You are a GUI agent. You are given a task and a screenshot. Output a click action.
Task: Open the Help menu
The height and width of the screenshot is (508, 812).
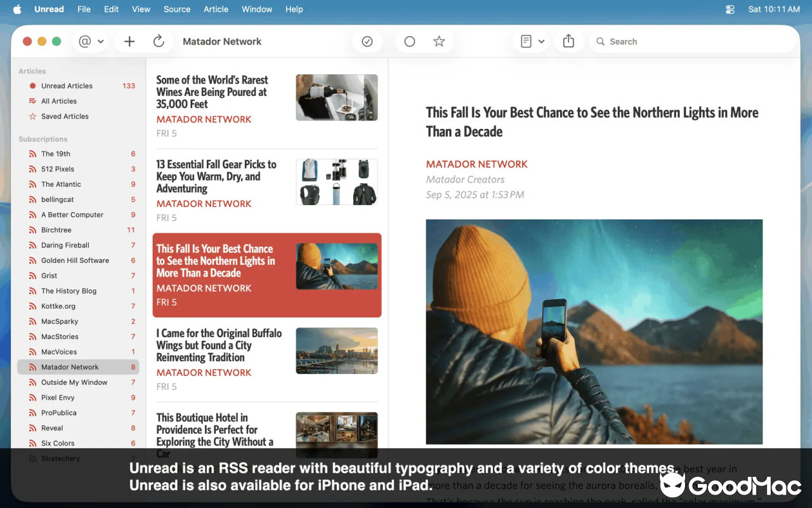pyautogui.click(x=294, y=9)
